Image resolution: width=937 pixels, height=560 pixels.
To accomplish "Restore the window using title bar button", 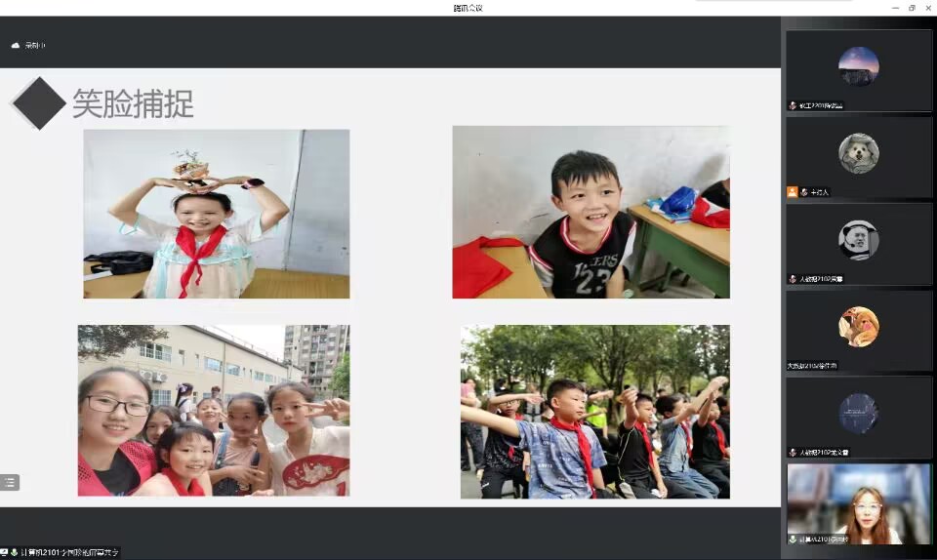I will tap(912, 8).
